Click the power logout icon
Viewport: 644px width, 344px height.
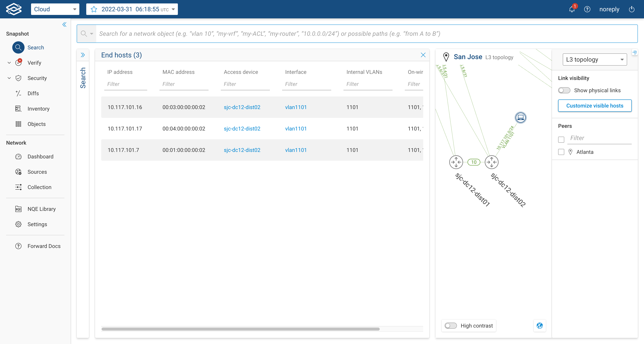coord(632,9)
